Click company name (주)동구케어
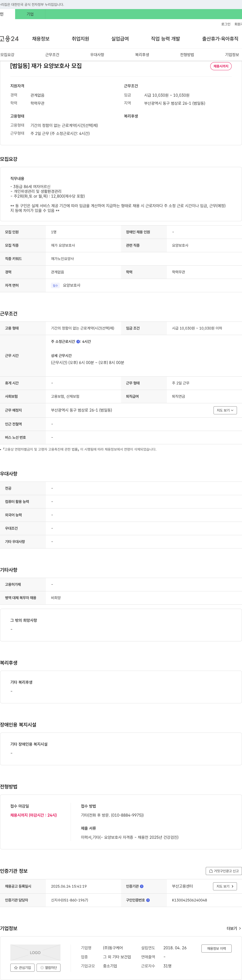 click(113, 948)
